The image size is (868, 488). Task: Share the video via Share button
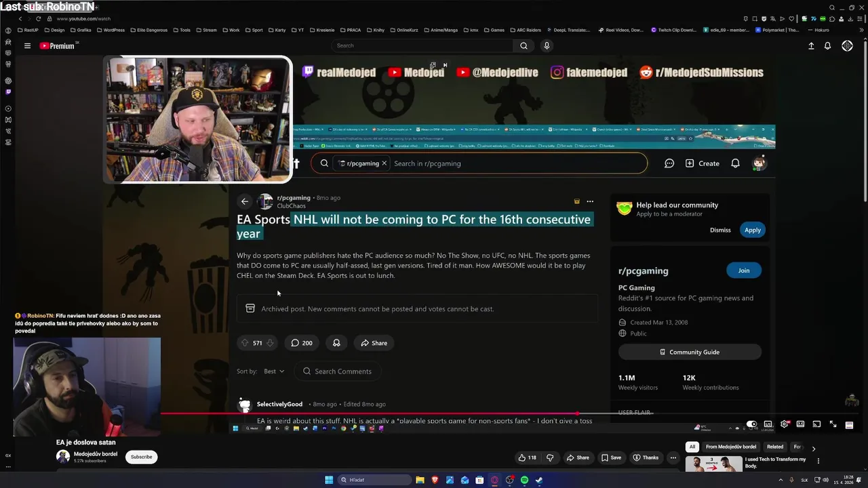coord(578,457)
